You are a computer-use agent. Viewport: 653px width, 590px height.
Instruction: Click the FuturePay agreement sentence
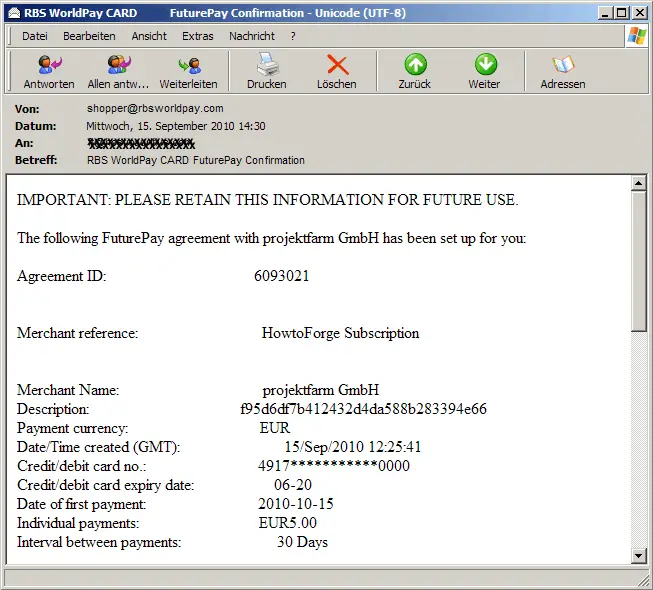[272, 239]
